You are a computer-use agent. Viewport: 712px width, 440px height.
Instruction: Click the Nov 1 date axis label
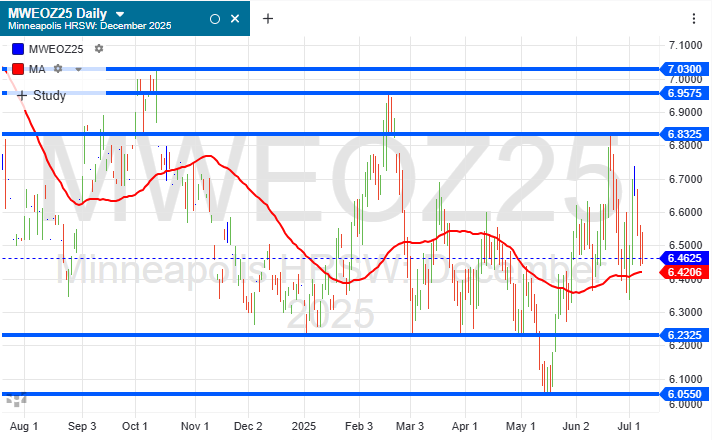point(195,426)
